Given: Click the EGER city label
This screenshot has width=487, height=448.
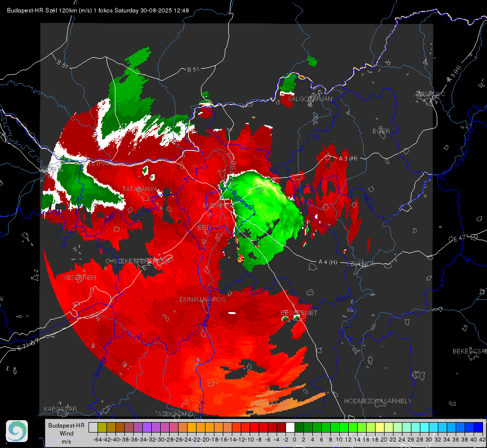Looking at the screenshot, I should (x=381, y=131).
